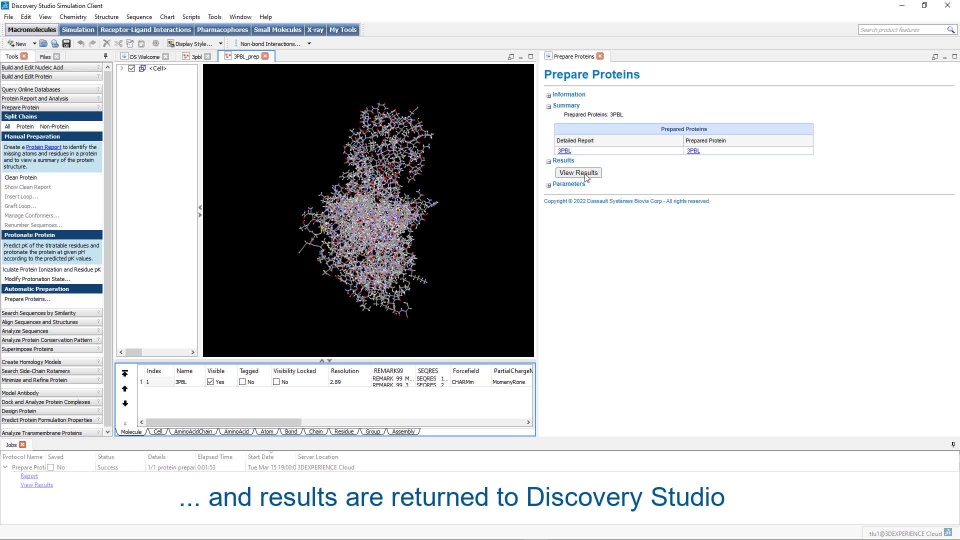This screenshot has width=960, height=540.
Task: Close the Files panel tab
Action: [56, 56]
